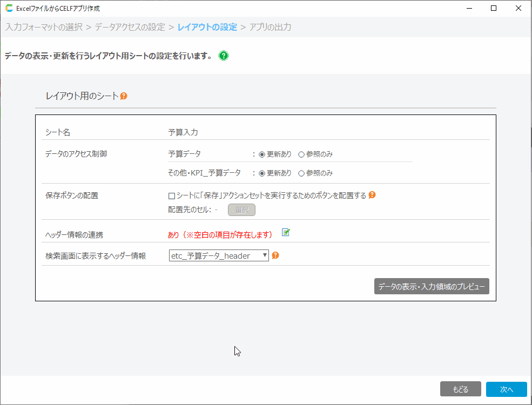532x405 pixels.
Task: Click the 選択 button for cell placement
Action: point(241,210)
